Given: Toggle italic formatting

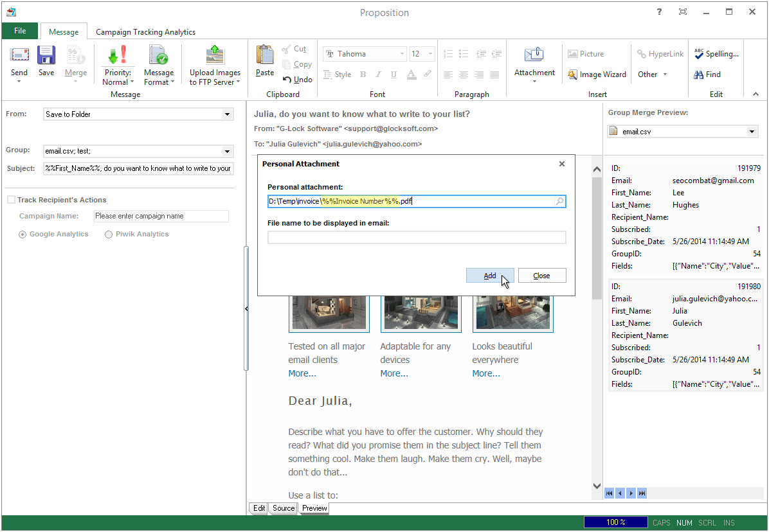Looking at the screenshot, I should [378, 75].
